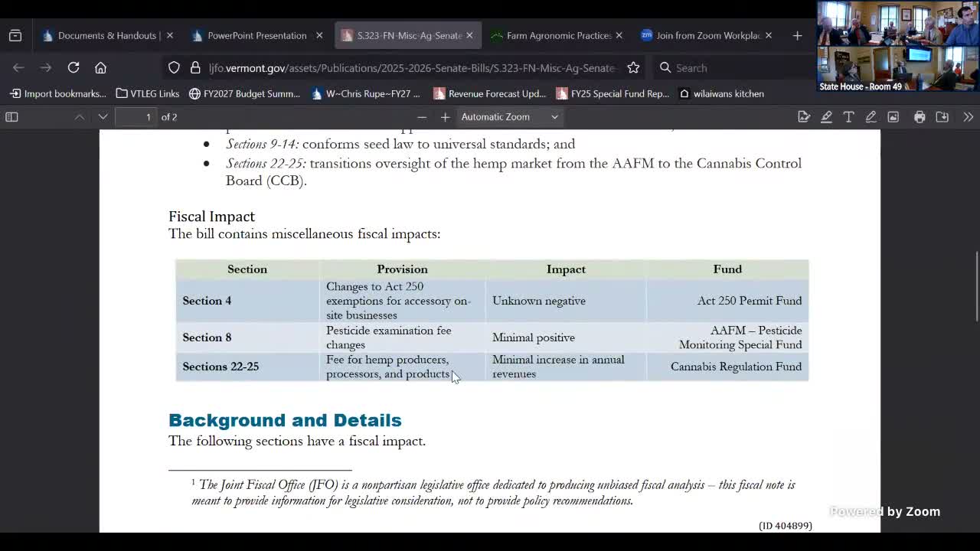Zoom out the PDF document
This screenshot has width=980, height=551.
point(422,117)
